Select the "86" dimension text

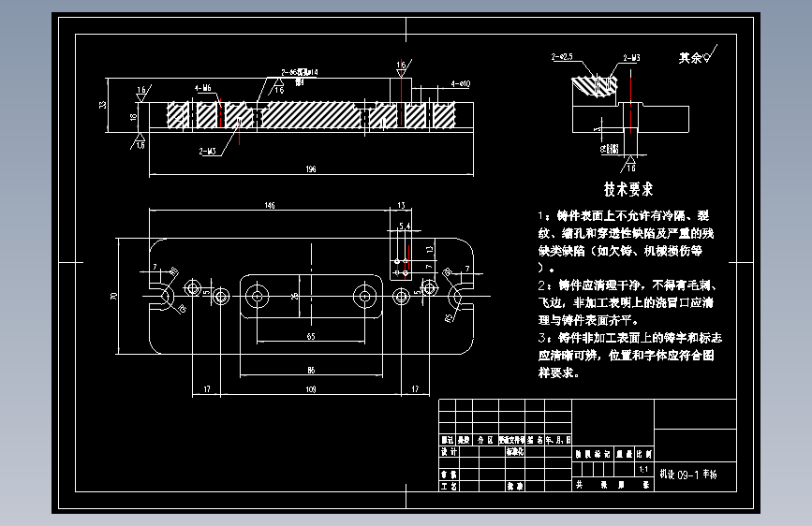coord(311,371)
